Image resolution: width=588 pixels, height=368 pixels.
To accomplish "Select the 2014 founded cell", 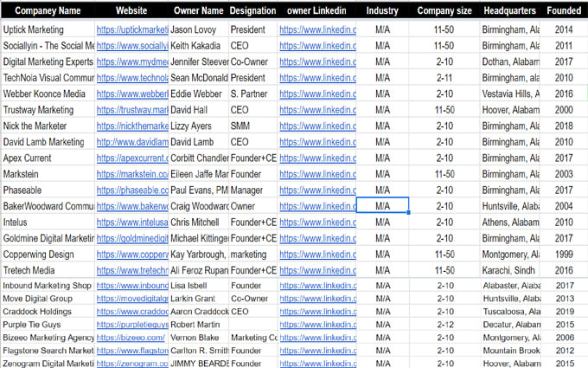I will [564, 29].
